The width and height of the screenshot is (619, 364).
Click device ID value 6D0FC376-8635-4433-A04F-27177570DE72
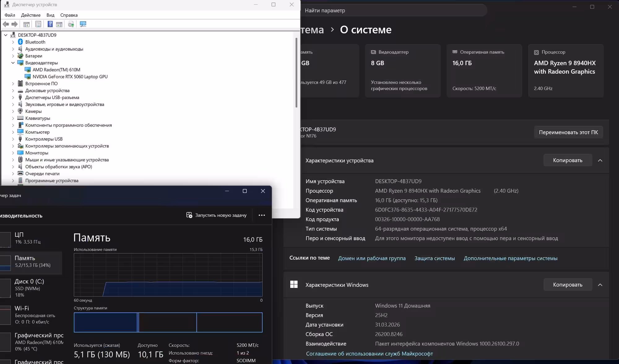point(426,210)
